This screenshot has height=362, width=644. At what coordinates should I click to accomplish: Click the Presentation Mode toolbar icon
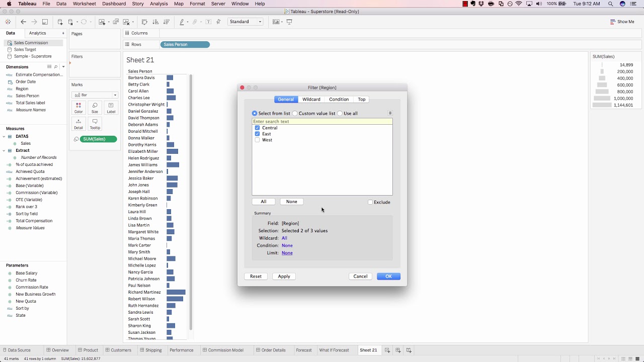tap(289, 22)
